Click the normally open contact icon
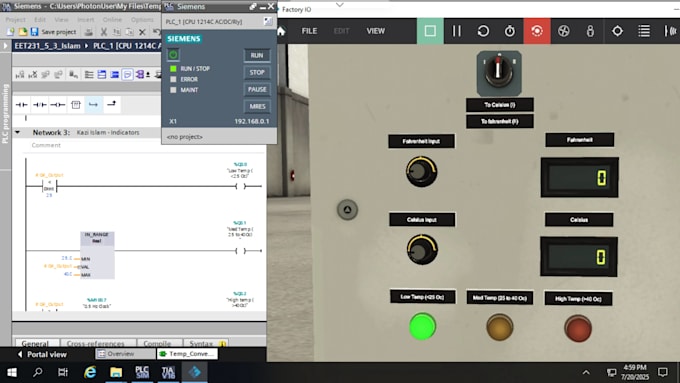 click(21, 105)
